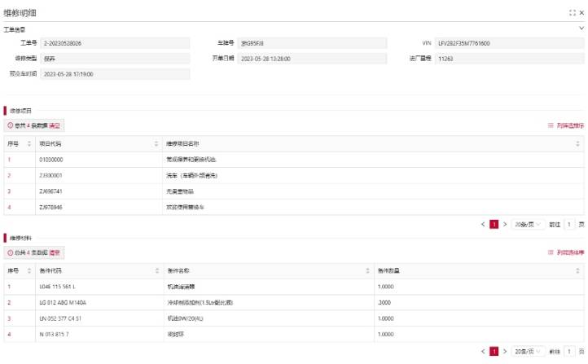This screenshot has height=364, width=588.
Task: Collapse the 工单信息 section chevron
Action: tap(581, 29)
